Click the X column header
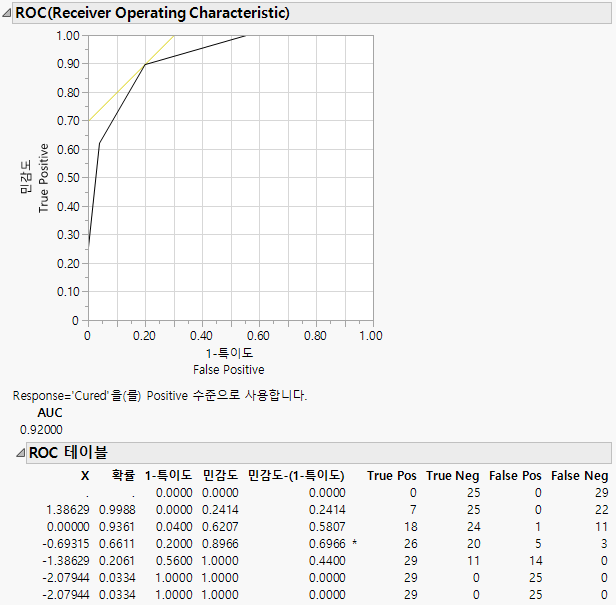Viewport: 616px width, 605px height. tap(85, 476)
